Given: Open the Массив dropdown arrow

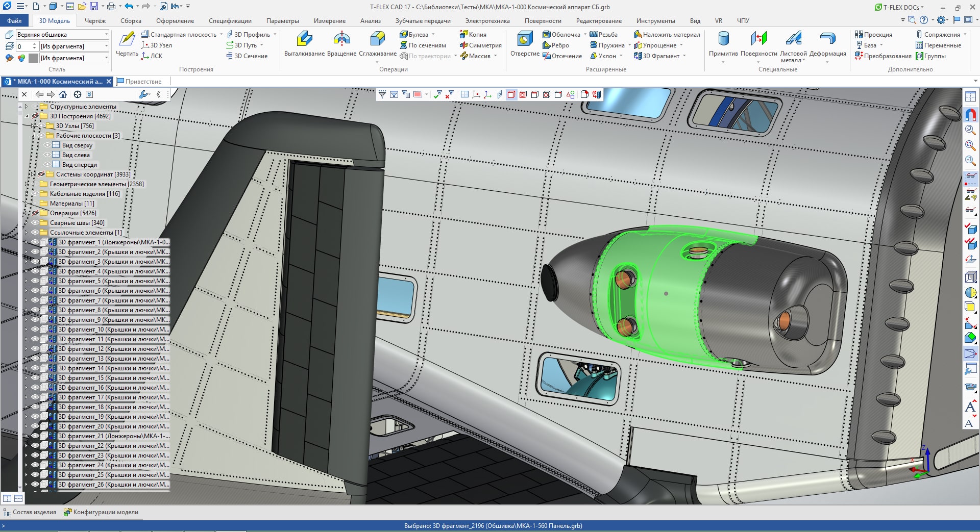Looking at the screenshot, I should pos(495,56).
